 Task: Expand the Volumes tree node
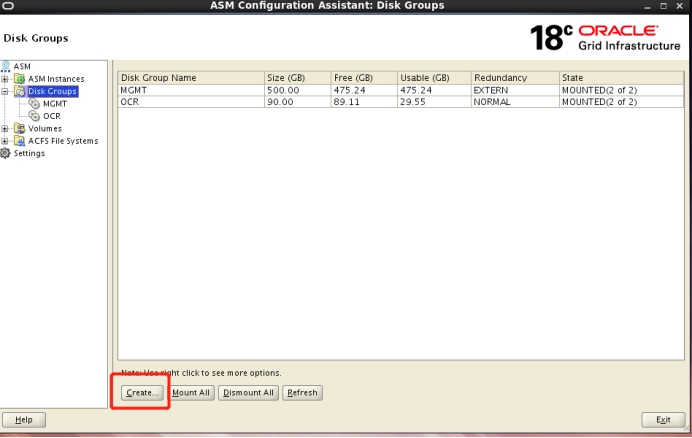(5, 129)
